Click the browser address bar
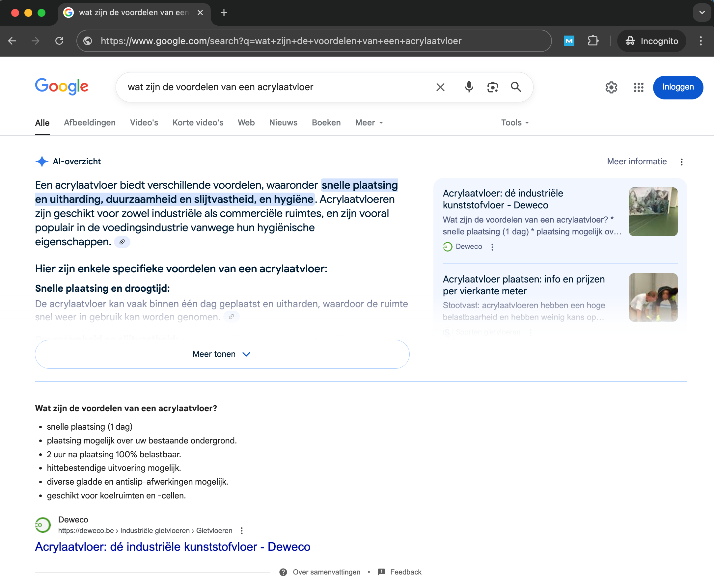Viewport: 714px width, 588px height. coord(314,41)
